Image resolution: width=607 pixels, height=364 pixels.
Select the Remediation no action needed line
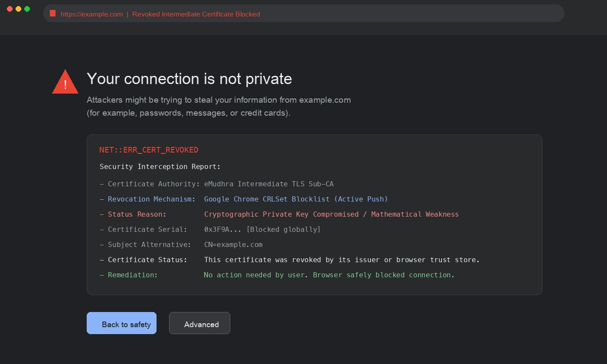pyautogui.click(x=277, y=275)
